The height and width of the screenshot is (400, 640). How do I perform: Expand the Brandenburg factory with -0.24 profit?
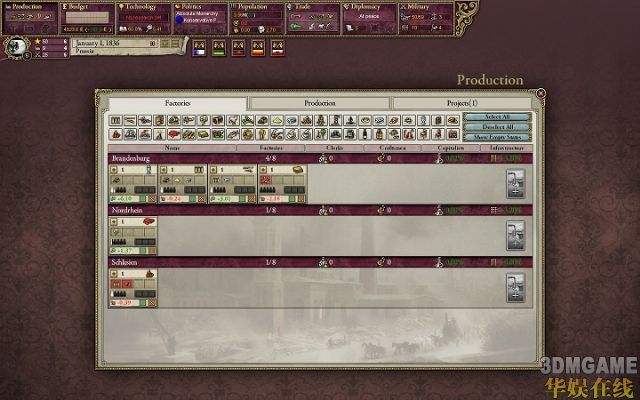coord(163,170)
